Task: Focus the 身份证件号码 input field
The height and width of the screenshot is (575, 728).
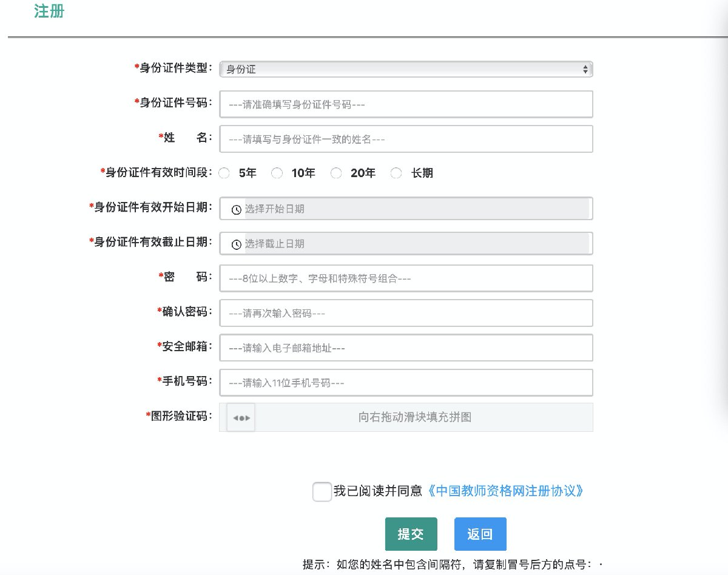Action: (x=406, y=104)
